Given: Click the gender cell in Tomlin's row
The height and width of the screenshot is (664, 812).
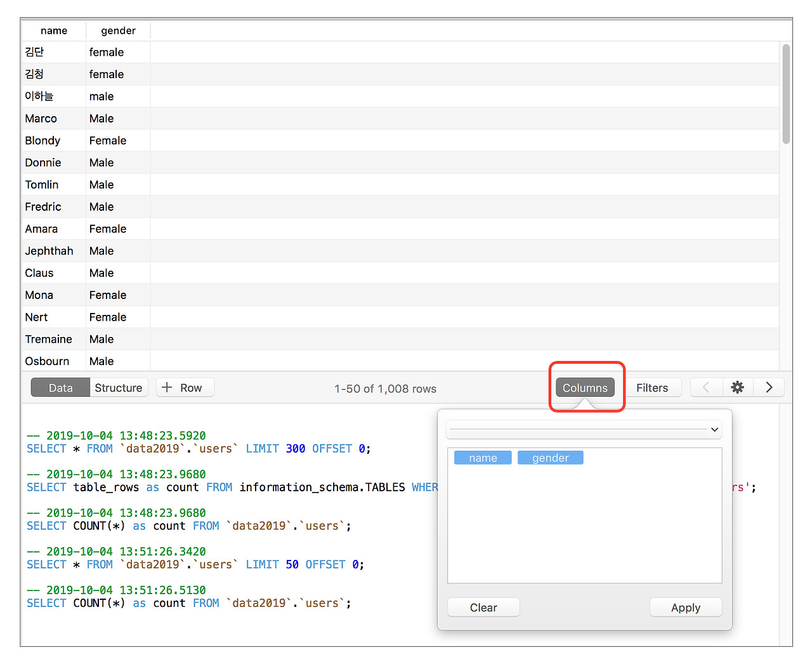Looking at the screenshot, I should pos(118,185).
